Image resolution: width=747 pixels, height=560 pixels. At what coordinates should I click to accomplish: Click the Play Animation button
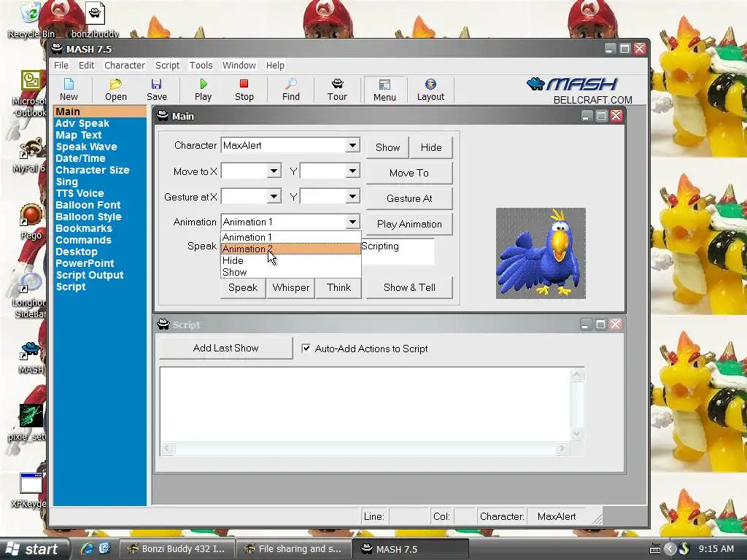[x=409, y=224]
